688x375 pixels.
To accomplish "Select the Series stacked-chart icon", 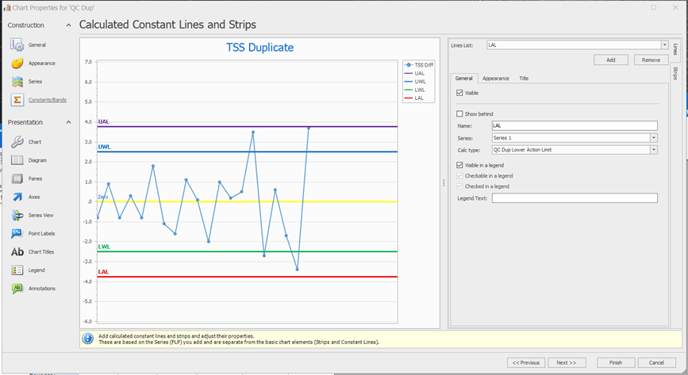I will (x=17, y=82).
